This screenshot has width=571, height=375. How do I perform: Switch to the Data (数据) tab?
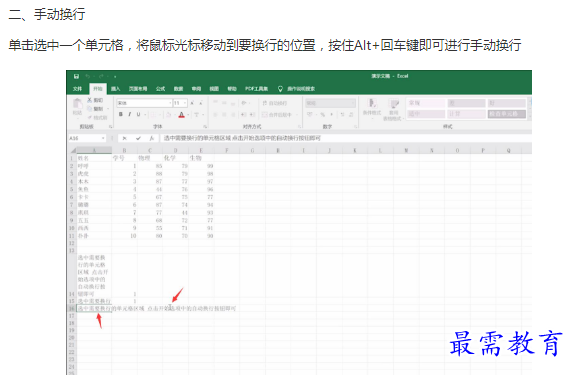[178, 88]
